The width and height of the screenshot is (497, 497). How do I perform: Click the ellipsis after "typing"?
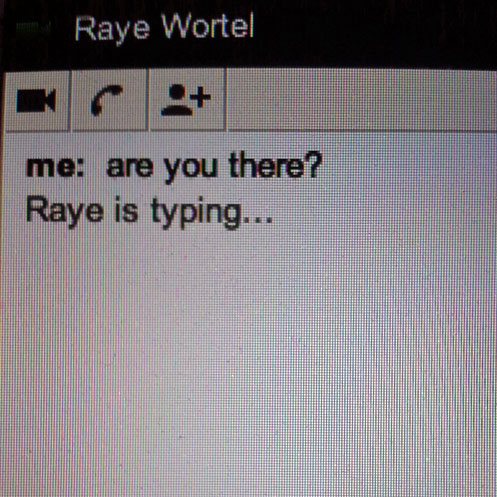coord(258,220)
